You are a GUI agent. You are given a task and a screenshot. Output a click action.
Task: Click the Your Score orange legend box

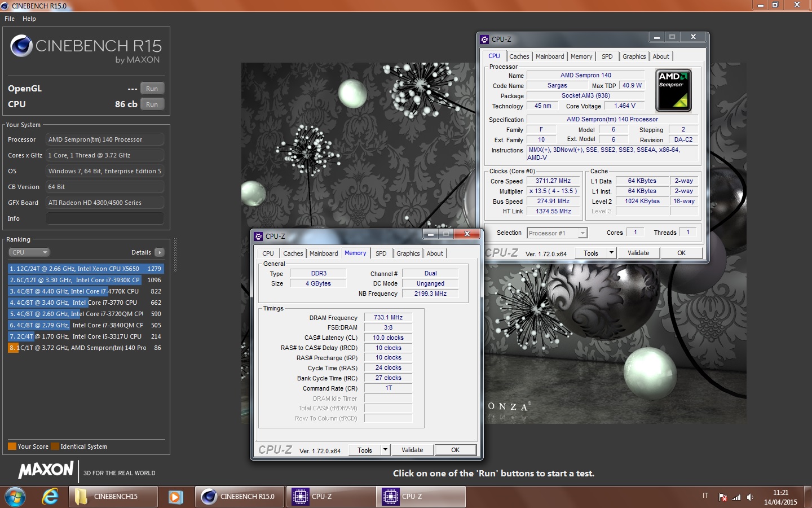coord(12,446)
